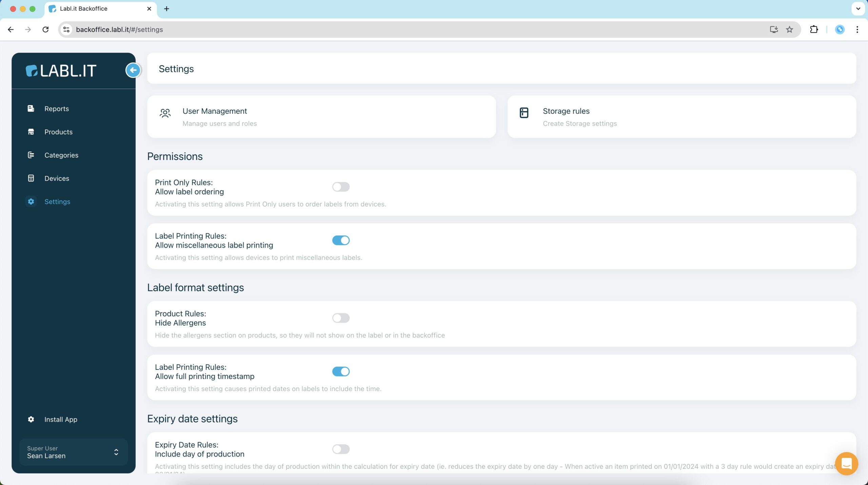
Task: Turn on Hide Allergens toggle
Action: 341,318
